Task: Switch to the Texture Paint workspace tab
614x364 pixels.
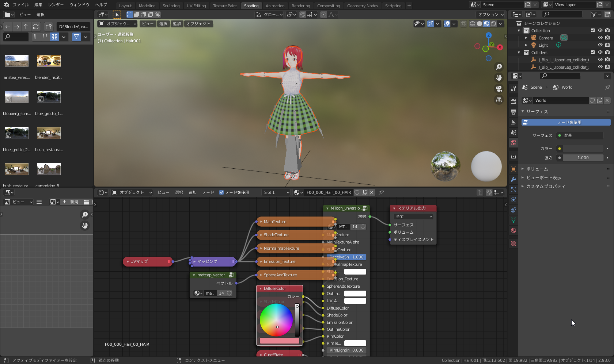Action: pyautogui.click(x=225, y=6)
